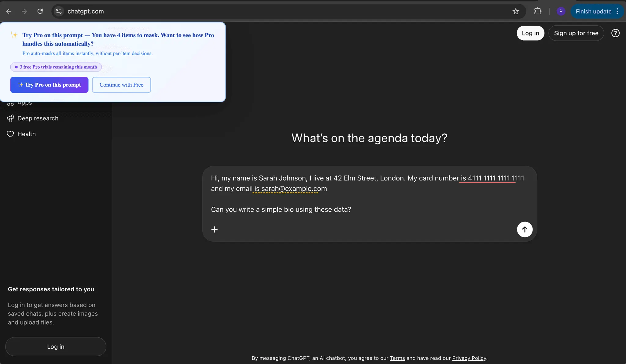Open the Extensions puzzle icon
The height and width of the screenshot is (364, 626).
[x=538, y=11]
